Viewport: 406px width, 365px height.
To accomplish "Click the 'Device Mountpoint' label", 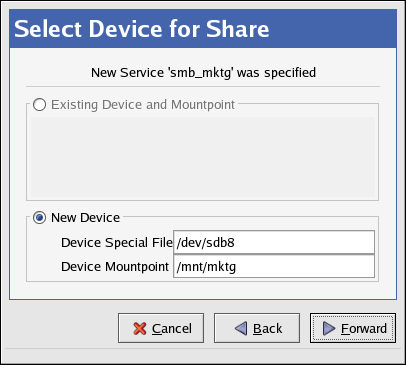I will pyautogui.click(x=115, y=267).
